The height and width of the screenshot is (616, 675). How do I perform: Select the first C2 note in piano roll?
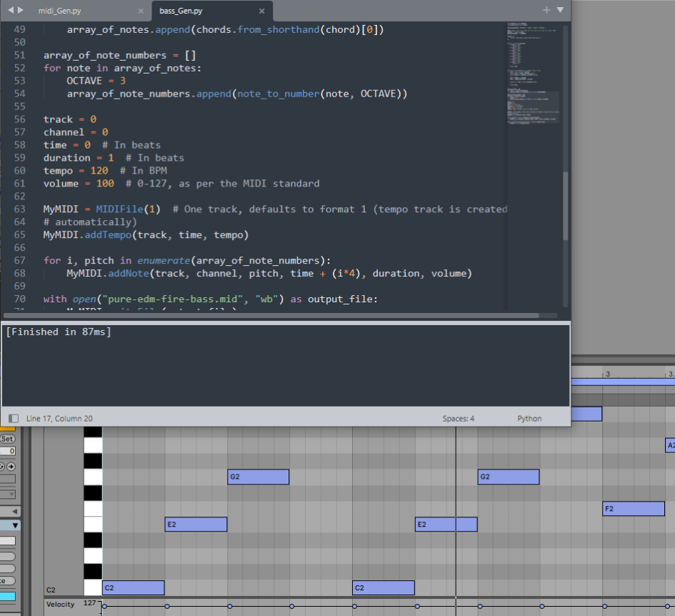pos(133,587)
